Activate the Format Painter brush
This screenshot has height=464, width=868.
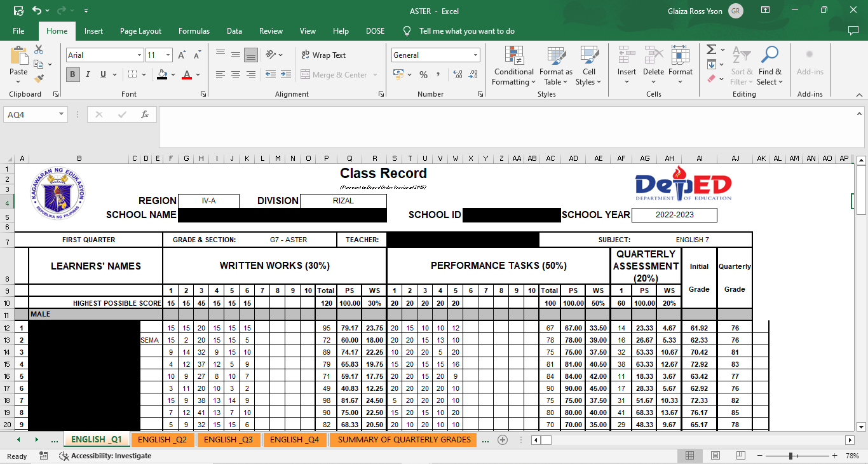(39, 79)
